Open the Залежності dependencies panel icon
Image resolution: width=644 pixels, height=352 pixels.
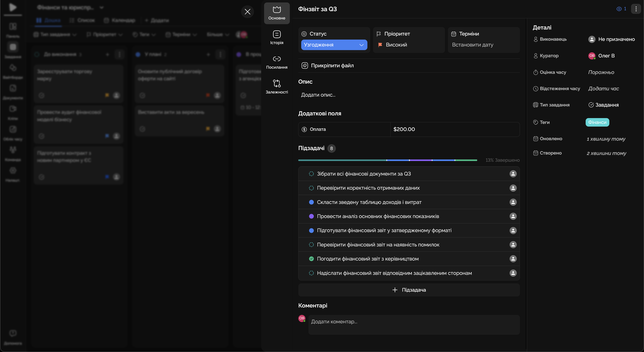[277, 83]
